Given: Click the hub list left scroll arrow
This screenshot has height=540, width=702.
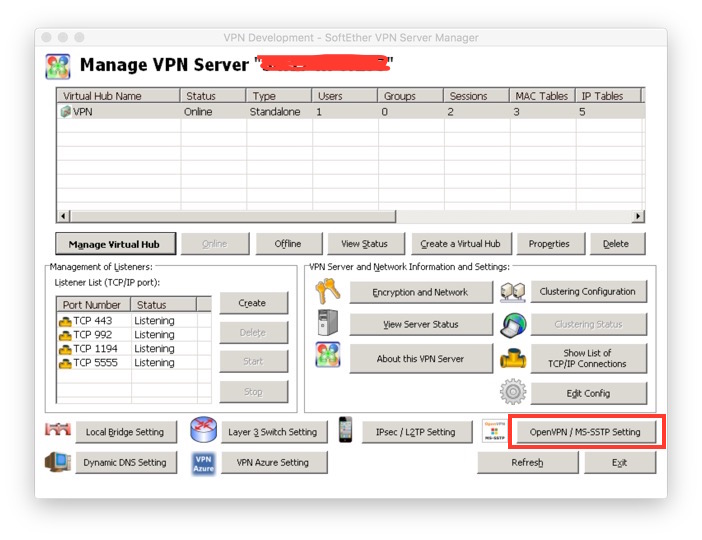Looking at the screenshot, I should click(x=64, y=216).
